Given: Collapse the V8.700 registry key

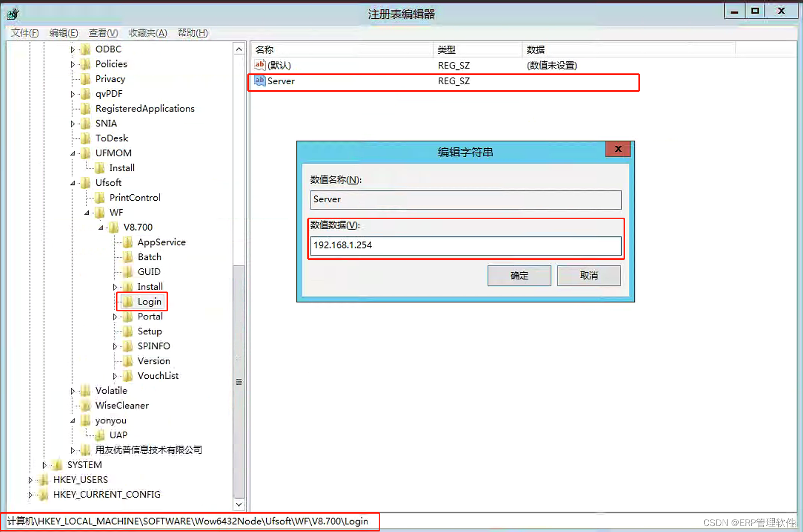Looking at the screenshot, I should pyautogui.click(x=101, y=227).
